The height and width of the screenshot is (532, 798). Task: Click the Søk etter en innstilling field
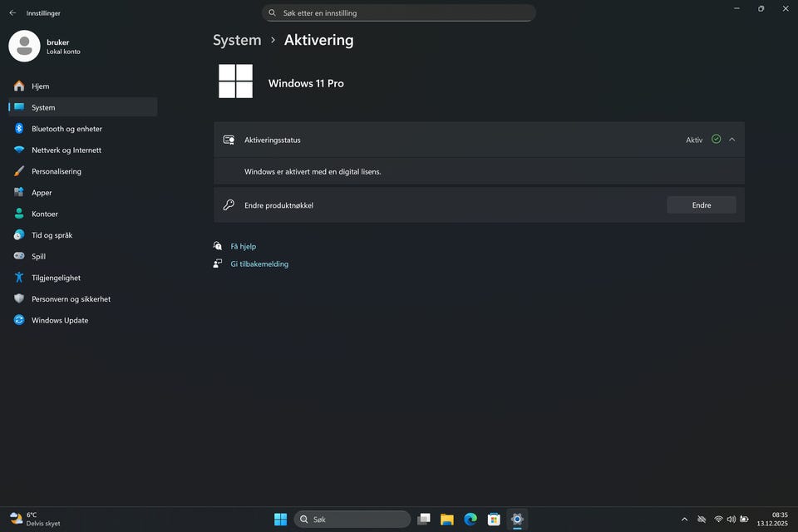coord(399,13)
